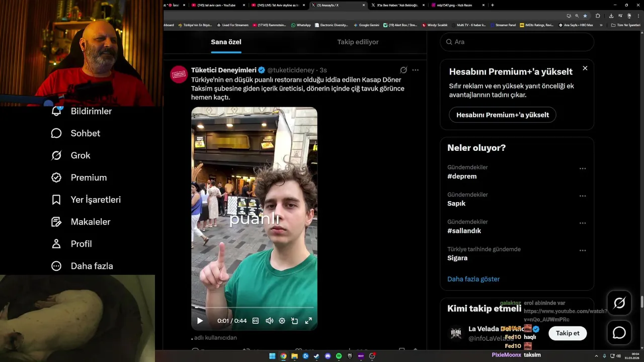644x362 pixels.
Task: Open Livad For Streamers bookmark
Action: coord(232,25)
